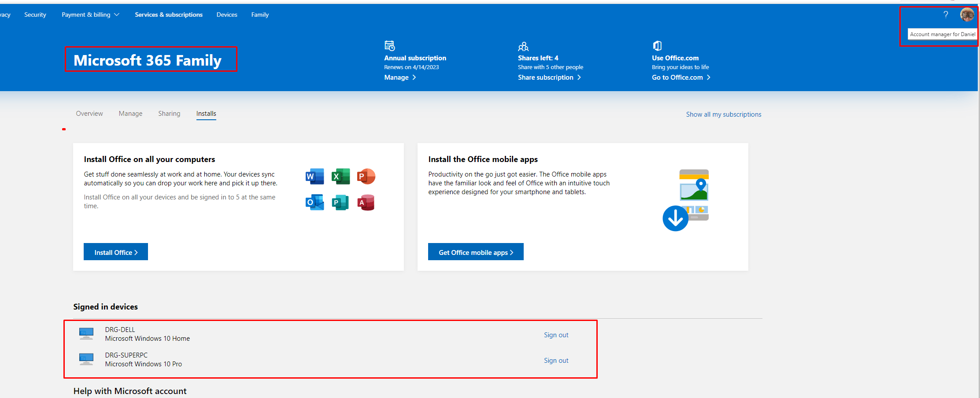Switch to the Sharing tab
Viewport: 980px width, 398px height.
[169, 114]
